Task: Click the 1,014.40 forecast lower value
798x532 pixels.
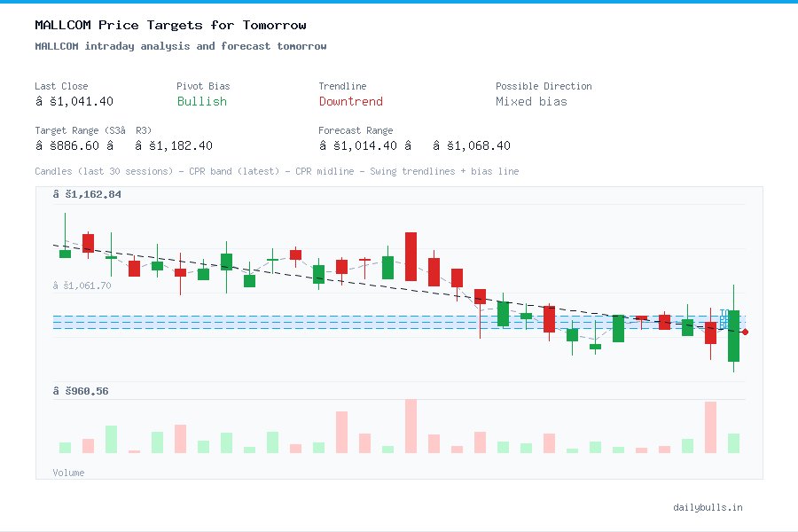Action: [x=365, y=145]
